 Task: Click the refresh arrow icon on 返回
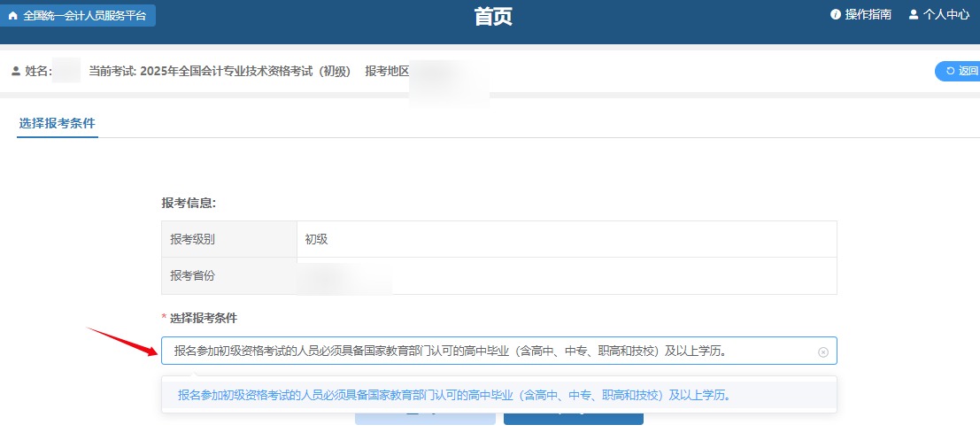pyautogui.click(x=951, y=72)
